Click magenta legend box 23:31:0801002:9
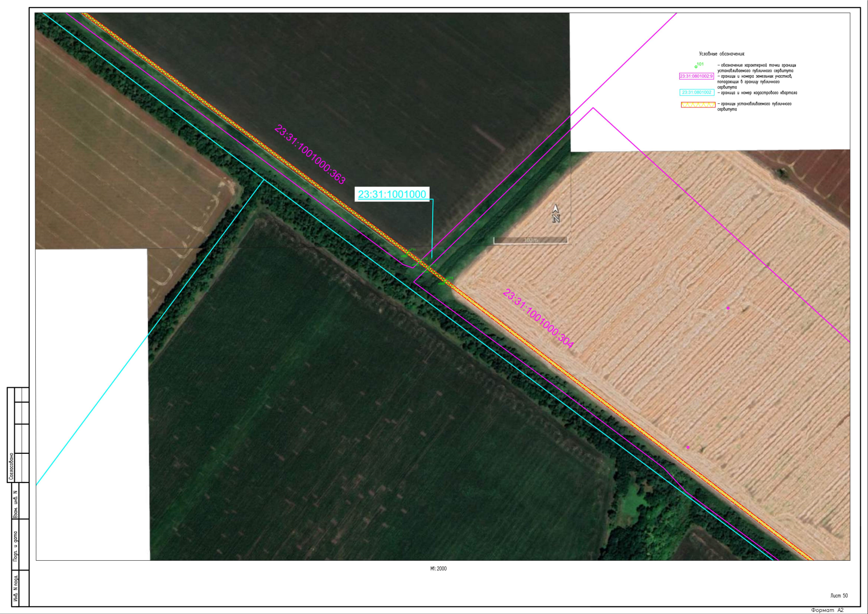 [696, 76]
